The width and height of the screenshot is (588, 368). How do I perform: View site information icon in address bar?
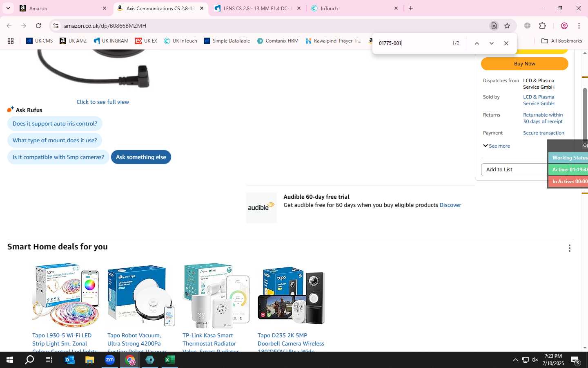[x=56, y=26]
